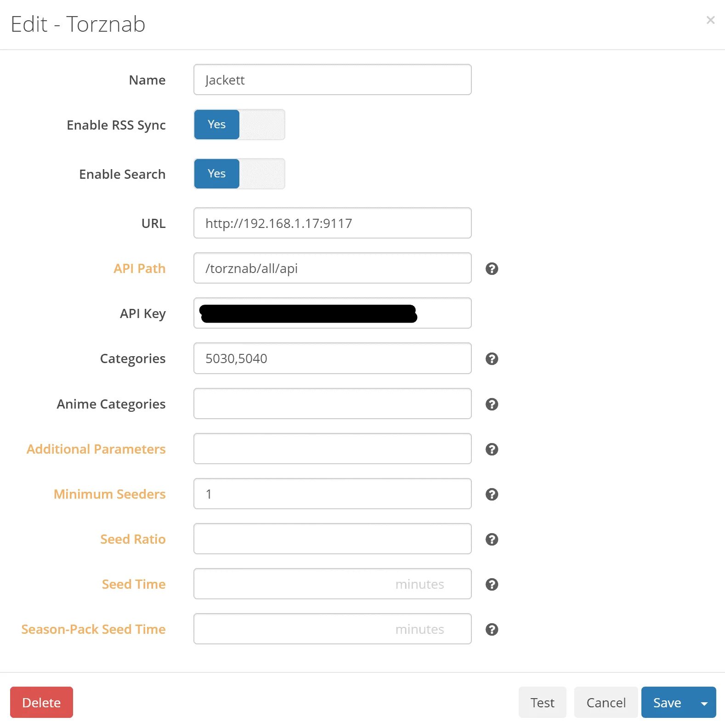Image resolution: width=725 pixels, height=728 pixels.
Task: Focus the API Path input field
Action: point(333,268)
